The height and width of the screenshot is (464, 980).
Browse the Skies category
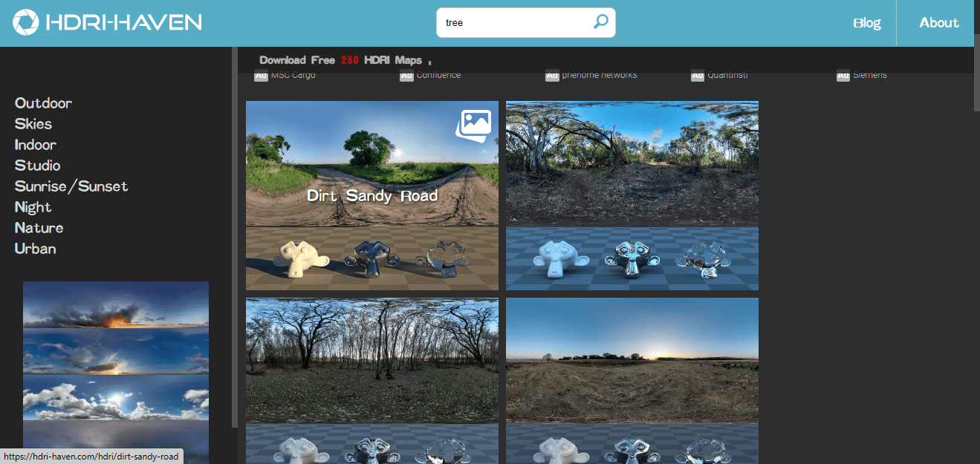[x=33, y=124]
